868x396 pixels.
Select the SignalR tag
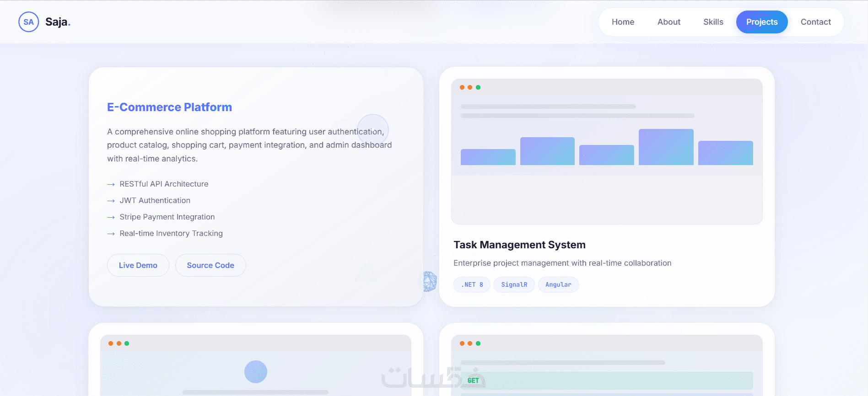coord(514,284)
